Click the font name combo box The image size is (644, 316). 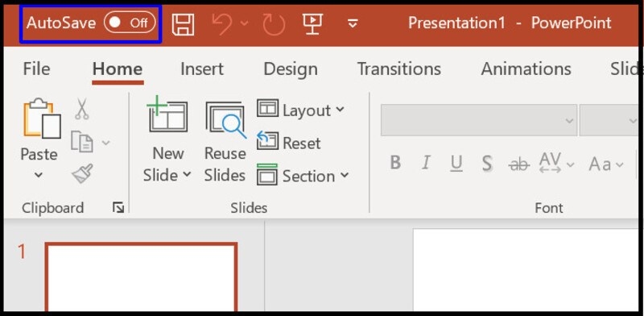[478, 120]
